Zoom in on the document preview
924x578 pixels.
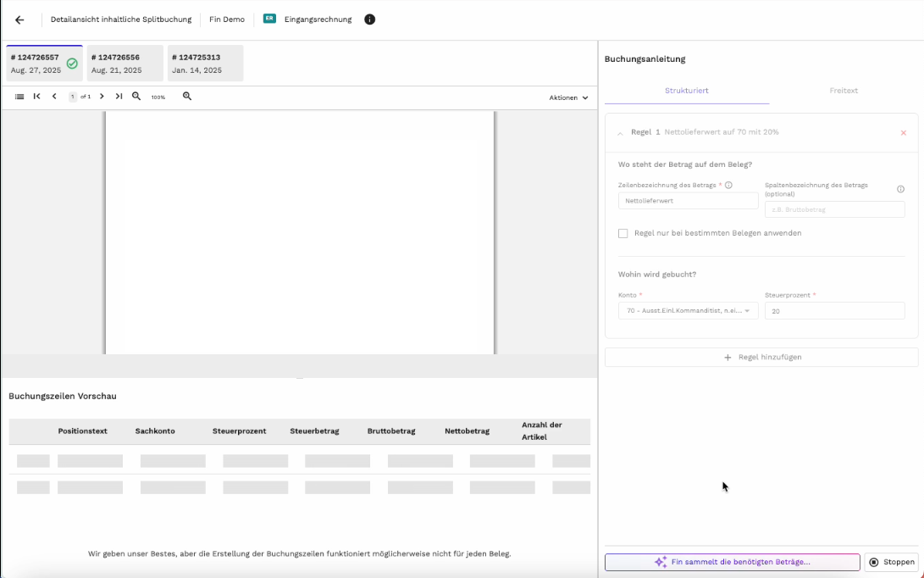click(x=187, y=97)
